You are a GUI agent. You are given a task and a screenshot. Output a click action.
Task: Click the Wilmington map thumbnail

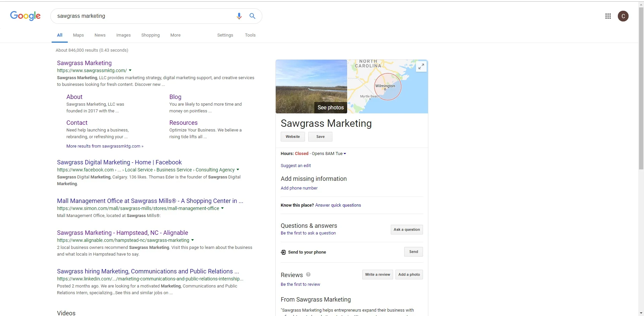coord(388,87)
